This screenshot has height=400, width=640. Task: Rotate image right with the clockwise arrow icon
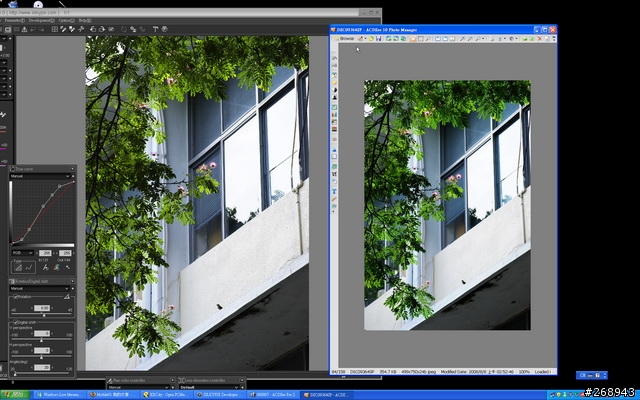coord(102,29)
